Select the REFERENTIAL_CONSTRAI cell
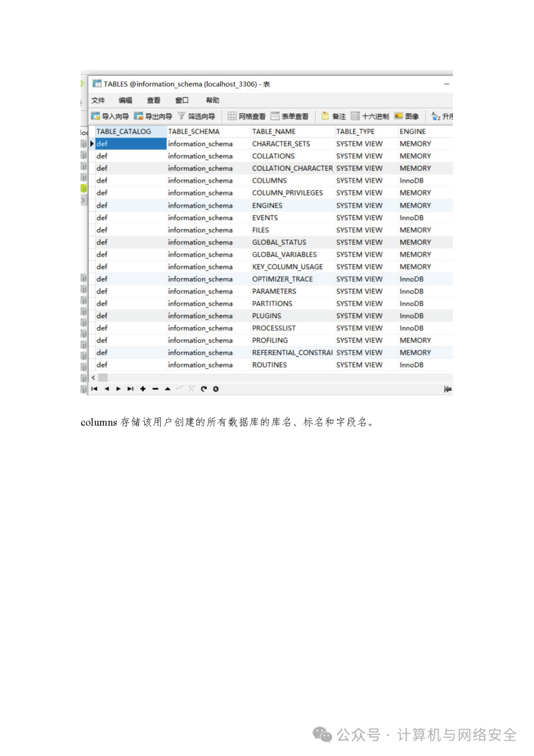The width and height of the screenshot is (534, 756). coord(293,353)
